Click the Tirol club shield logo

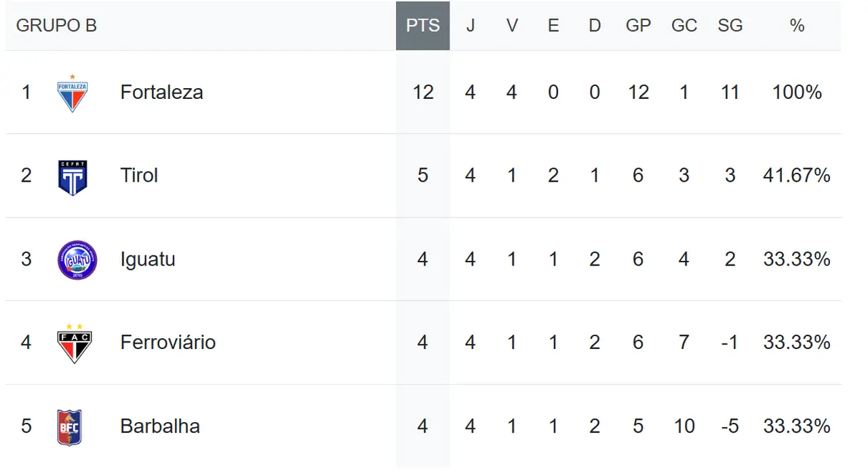[73, 178]
